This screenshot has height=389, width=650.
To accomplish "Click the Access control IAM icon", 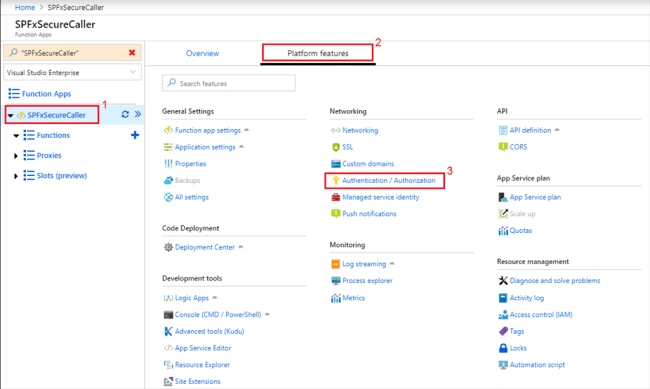I will 503,315.
